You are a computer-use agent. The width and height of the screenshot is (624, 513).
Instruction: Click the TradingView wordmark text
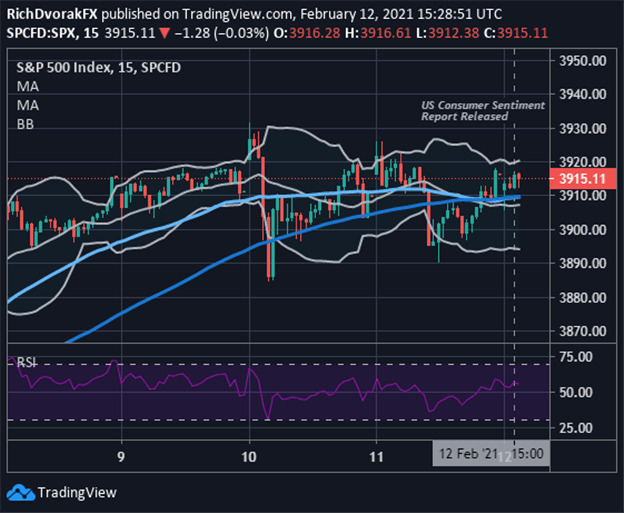tap(77, 493)
